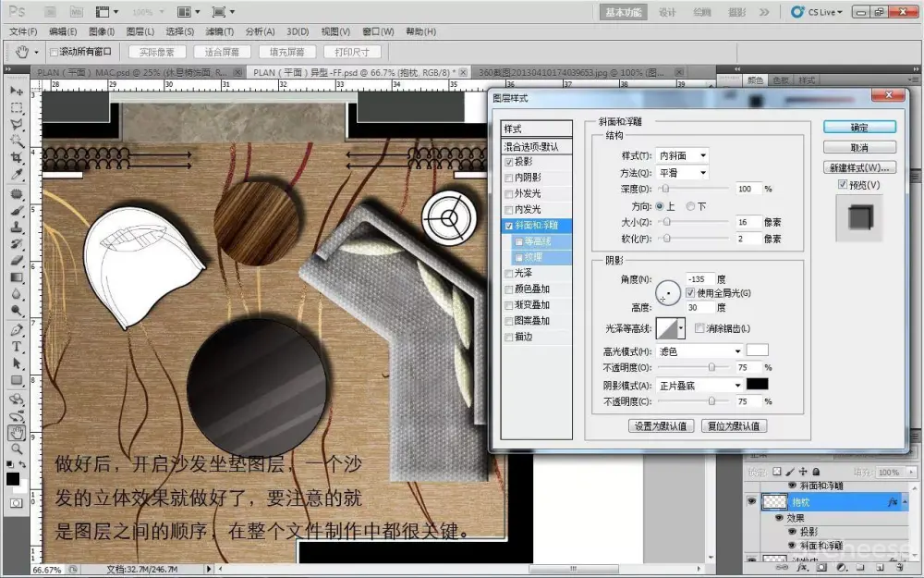Select the Zoom magnifier tool
The height and width of the screenshot is (578, 924).
pyautogui.click(x=17, y=449)
